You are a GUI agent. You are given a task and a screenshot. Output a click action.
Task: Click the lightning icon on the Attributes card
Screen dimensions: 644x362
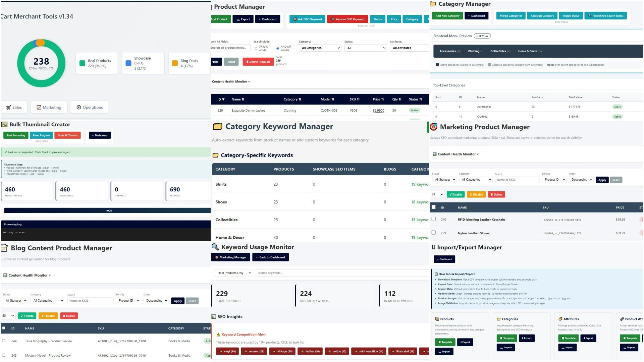pyautogui.click(x=560, y=319)
